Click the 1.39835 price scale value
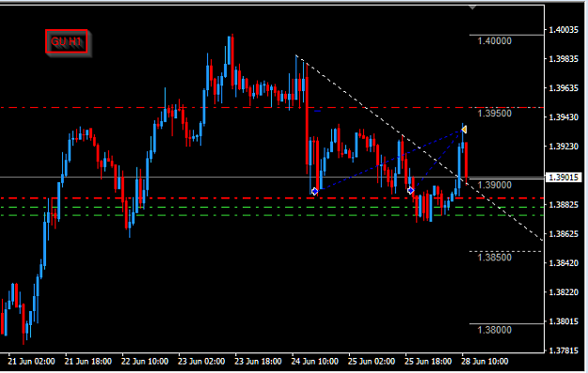The height and width of the screenshot is (373, 588). click(x=564, y=59)
